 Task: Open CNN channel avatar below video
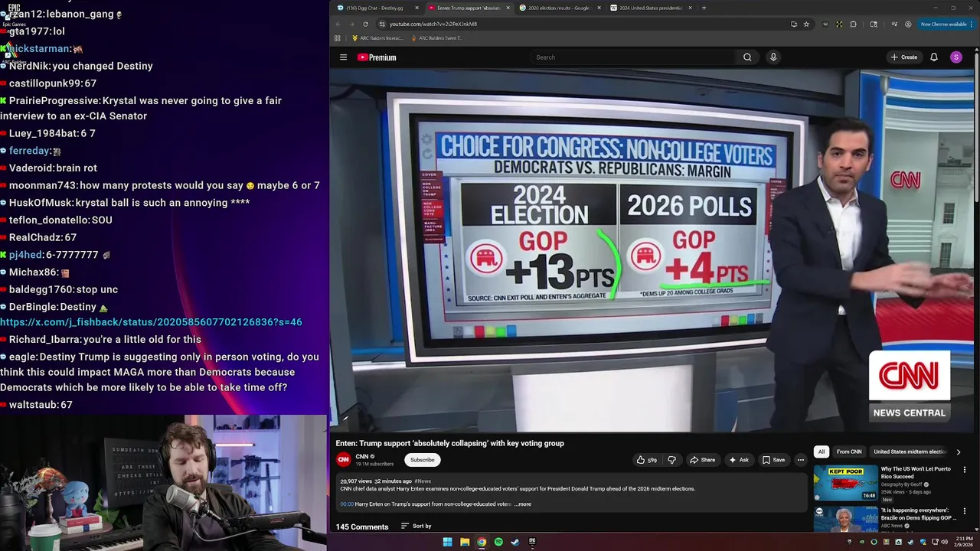344,459
